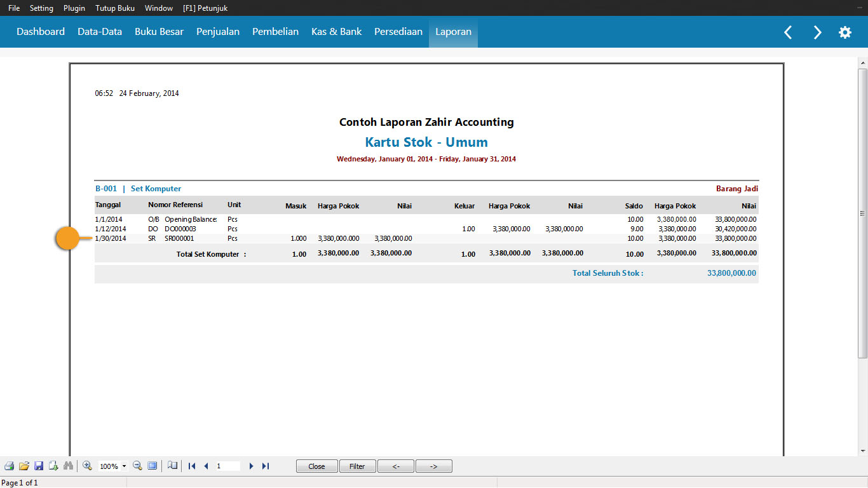This screenshot has height=488, width=868.
Task: Go to the first page
Action: tap(192, 466)
